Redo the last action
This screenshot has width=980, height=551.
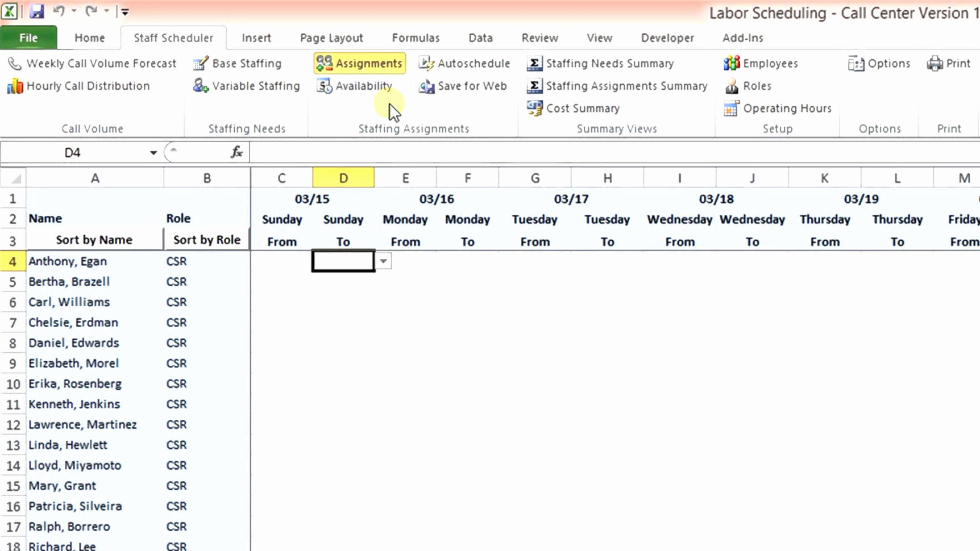91,11
